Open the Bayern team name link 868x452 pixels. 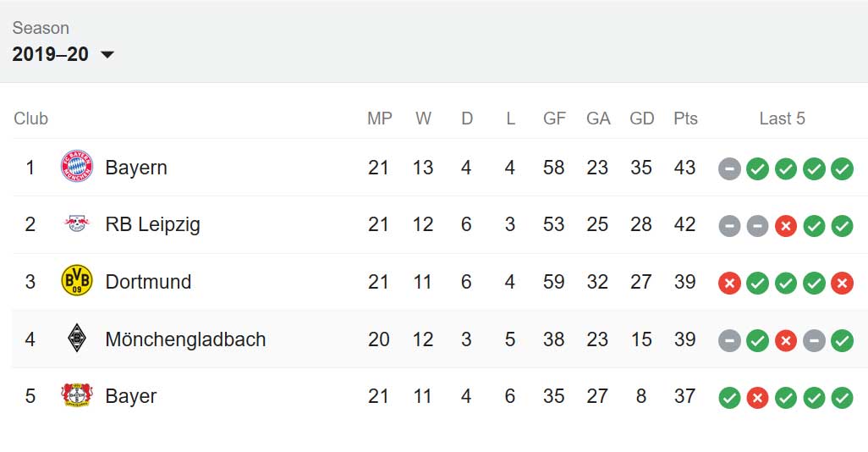tap(136, 168)
